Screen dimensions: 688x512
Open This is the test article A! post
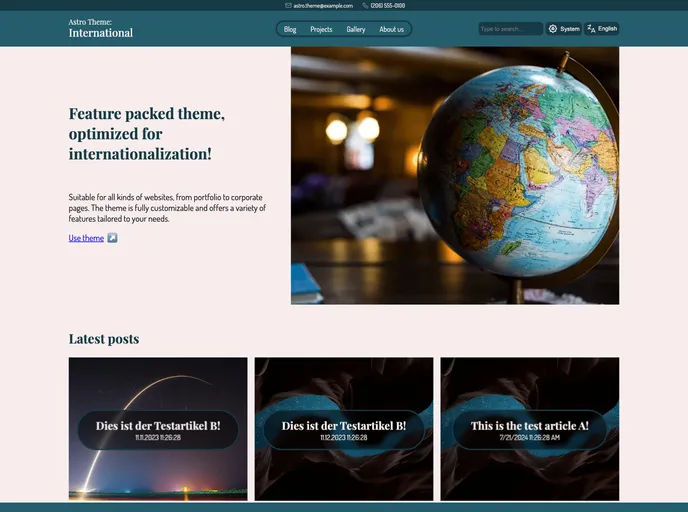(530, 429)
